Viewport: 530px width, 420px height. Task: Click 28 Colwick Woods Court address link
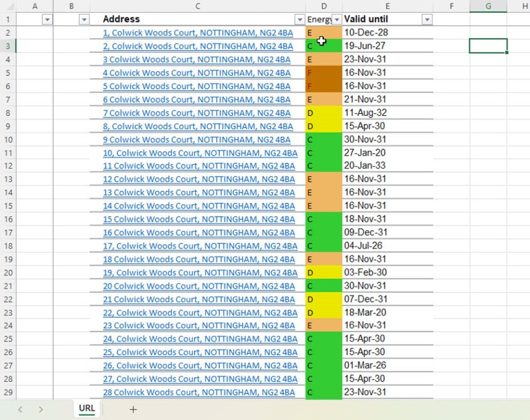click(199, 392)
